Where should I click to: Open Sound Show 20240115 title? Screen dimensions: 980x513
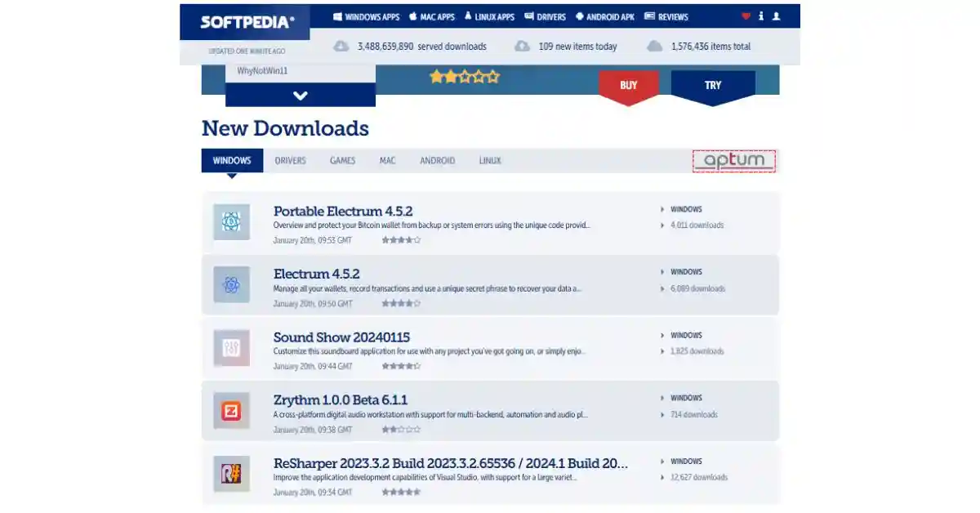[341, 337]
